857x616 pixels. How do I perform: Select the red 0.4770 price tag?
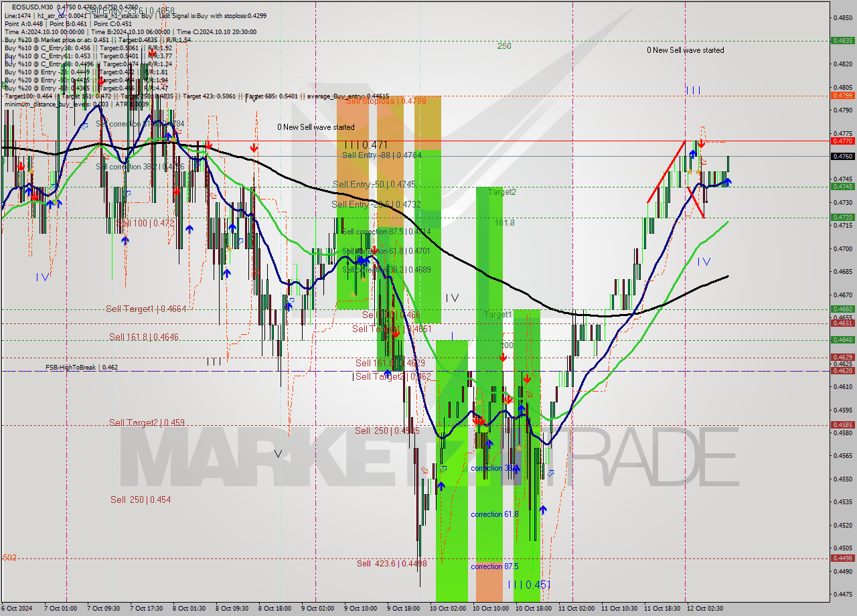[842, 141]
